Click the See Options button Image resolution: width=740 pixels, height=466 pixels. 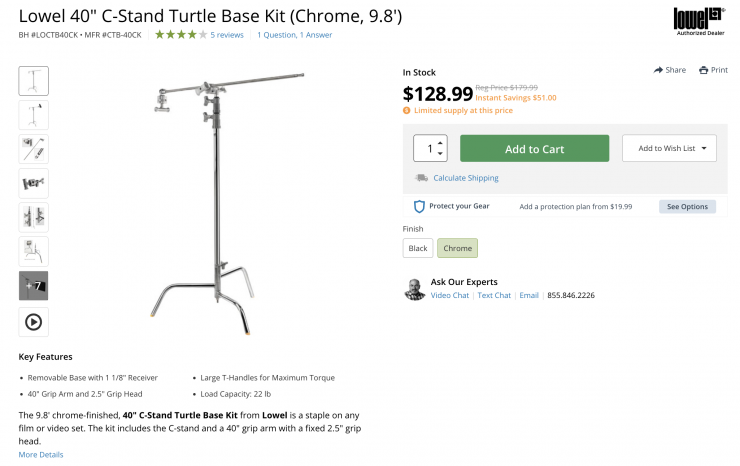pos(687,207)
